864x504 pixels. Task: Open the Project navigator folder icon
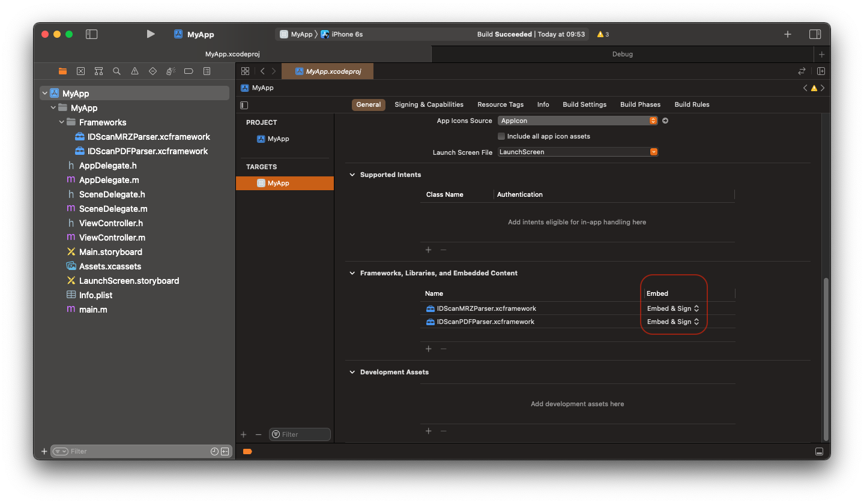(62, 71)
